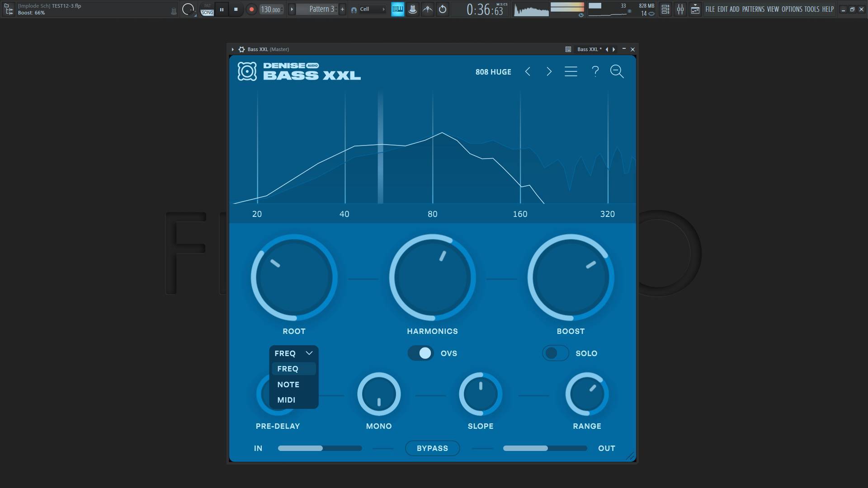Click the oscilloscope output monitor
The height and width of the screenshot is (488, 868).
[x=532, y=9]
